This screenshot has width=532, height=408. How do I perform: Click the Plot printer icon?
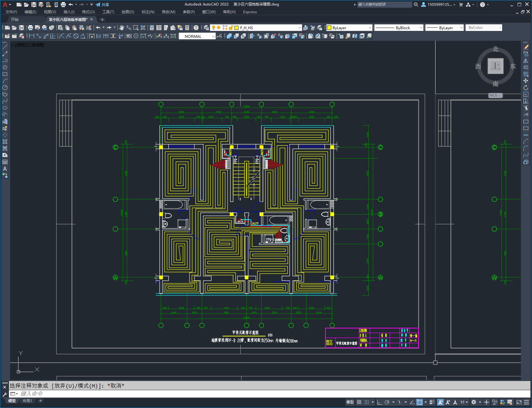click(x=30, y=28)
